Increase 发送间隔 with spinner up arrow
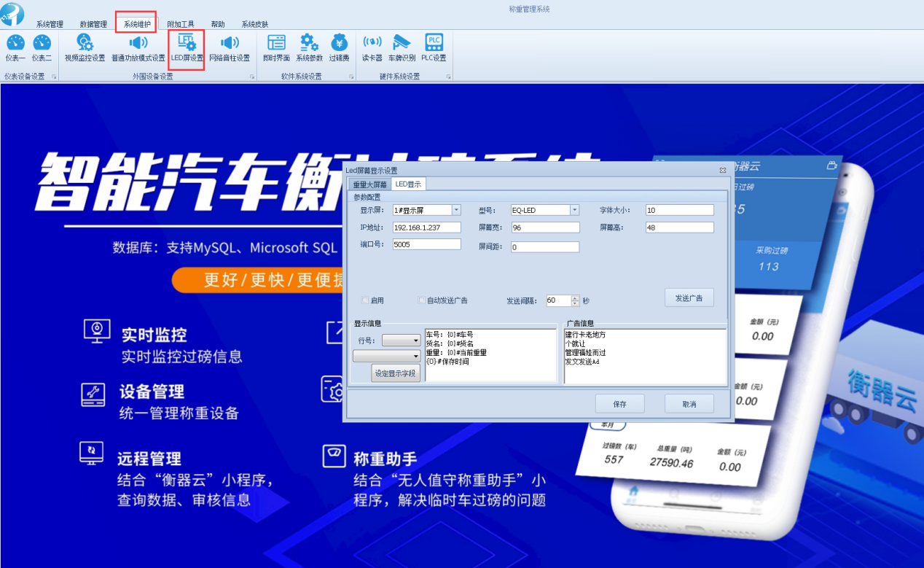 575,297
